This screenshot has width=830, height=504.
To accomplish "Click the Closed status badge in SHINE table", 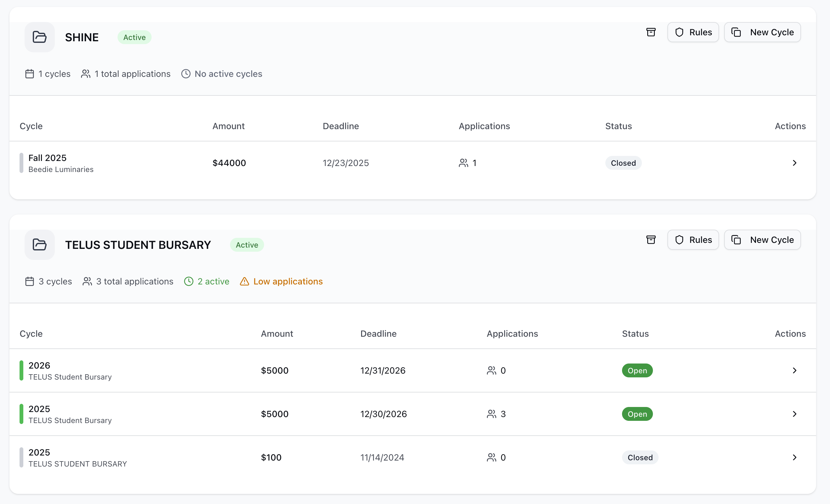I will (x=623, y=163).
